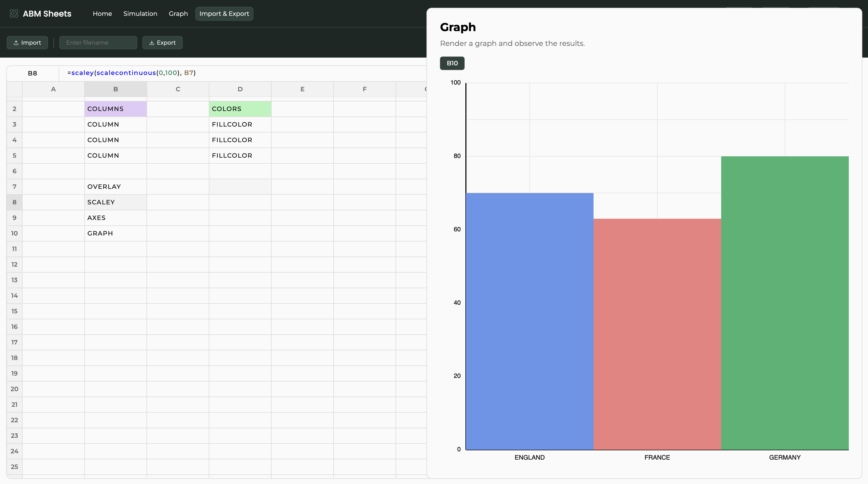868x484 pixels.
Task: Click the SCALEY cell in row 8
Action: 116,202
